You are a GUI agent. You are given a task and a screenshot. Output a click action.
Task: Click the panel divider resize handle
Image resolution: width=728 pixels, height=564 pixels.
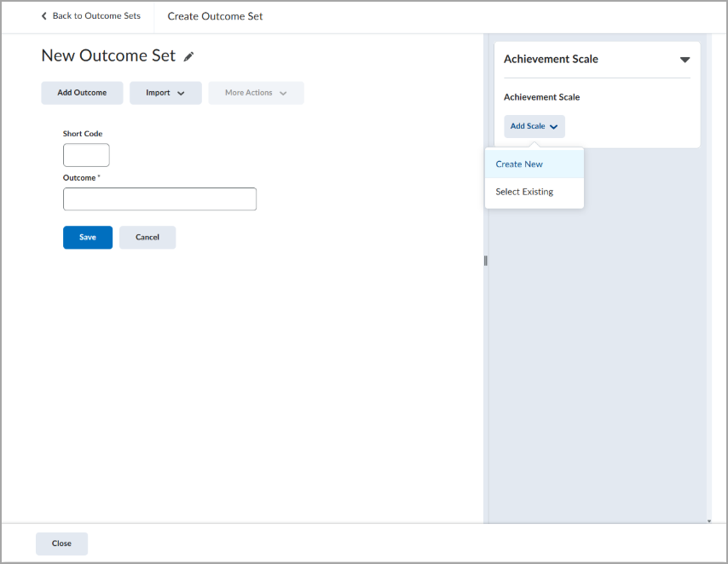point(486,261)
